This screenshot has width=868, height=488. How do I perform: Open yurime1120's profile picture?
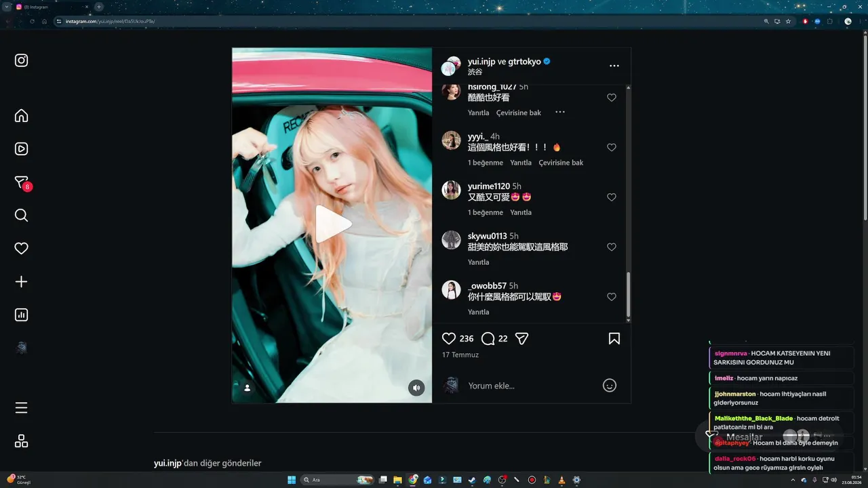(451, 190)
